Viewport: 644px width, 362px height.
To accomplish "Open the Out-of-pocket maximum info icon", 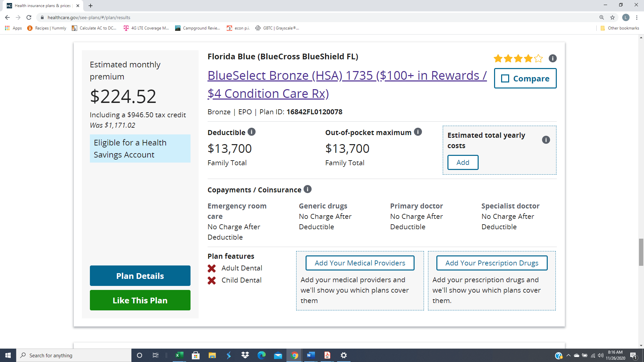I will pyautogui.click(x=418, y=132).
